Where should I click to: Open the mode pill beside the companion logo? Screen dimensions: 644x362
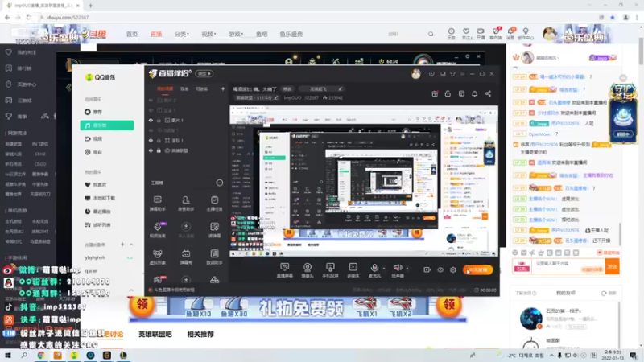click(x=204, y=74)
